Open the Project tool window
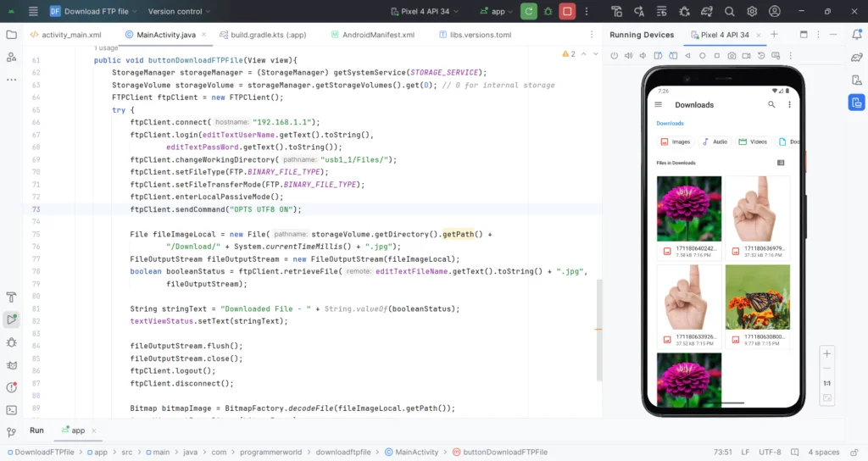This screenshot has width=868, height=461. tap(11, 35)
